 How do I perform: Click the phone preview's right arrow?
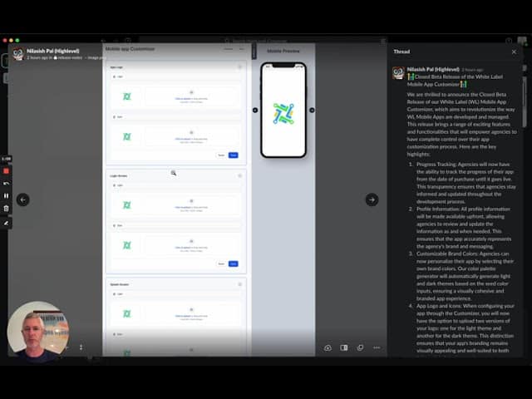[x=312, y=110]
